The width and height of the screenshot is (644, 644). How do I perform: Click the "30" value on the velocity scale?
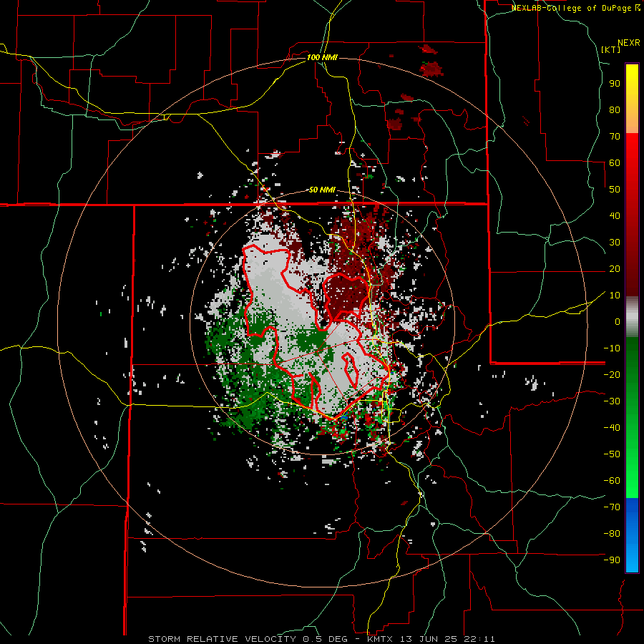coord(615,243)
